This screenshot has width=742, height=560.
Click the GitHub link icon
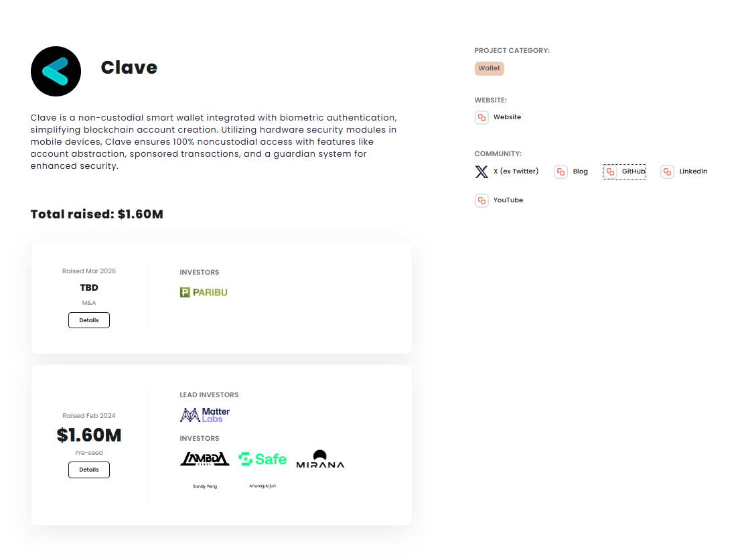tap(611, 171)
